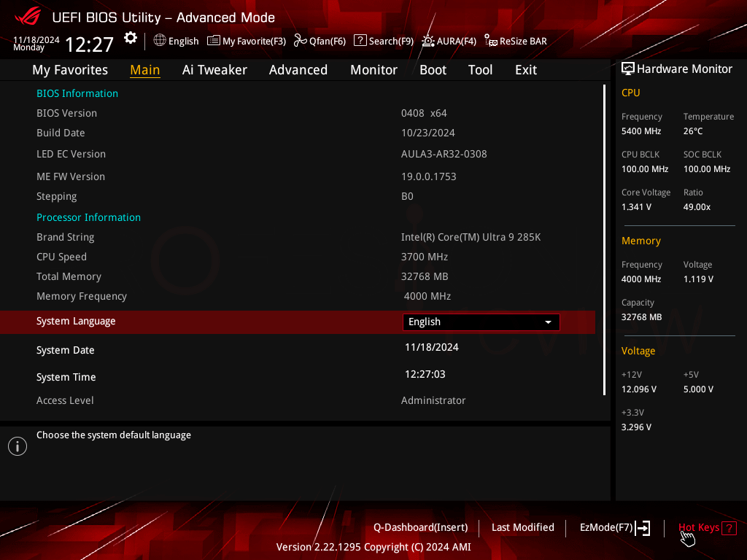This screenshot has width=747, height=560.
Task: Click the ME FW Version value 19.0.0.1753
Action: (x=429, y=176)
